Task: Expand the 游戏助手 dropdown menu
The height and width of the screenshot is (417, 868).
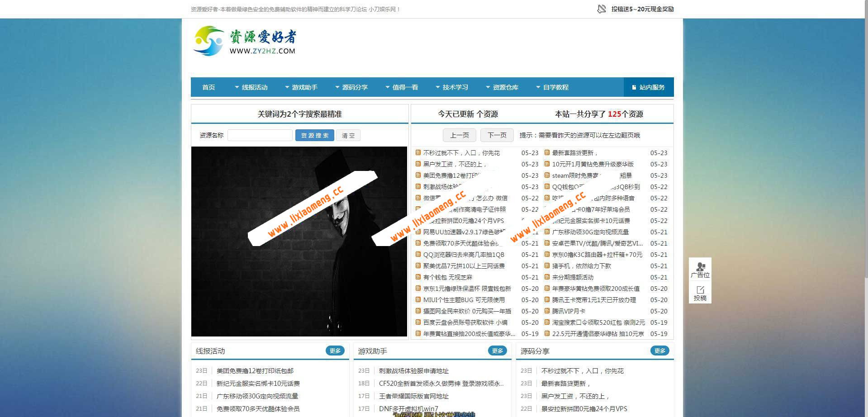Action: [x=301, y=87]
